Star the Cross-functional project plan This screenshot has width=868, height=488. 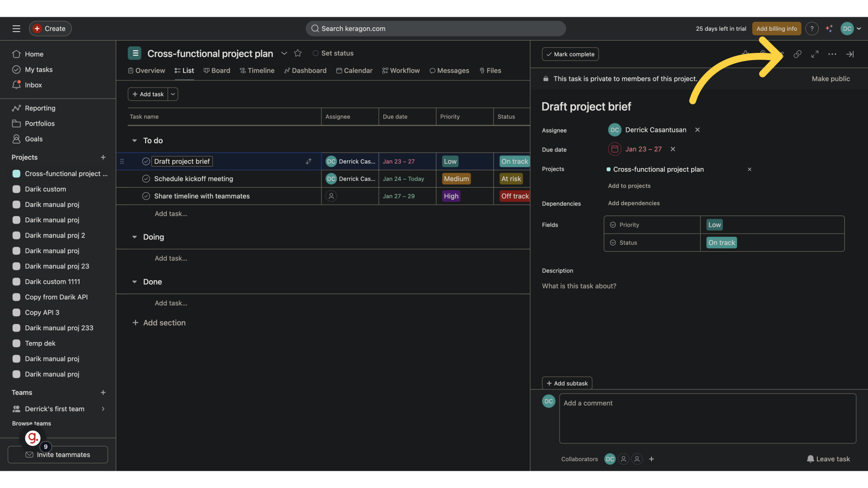tap(297, 53)
